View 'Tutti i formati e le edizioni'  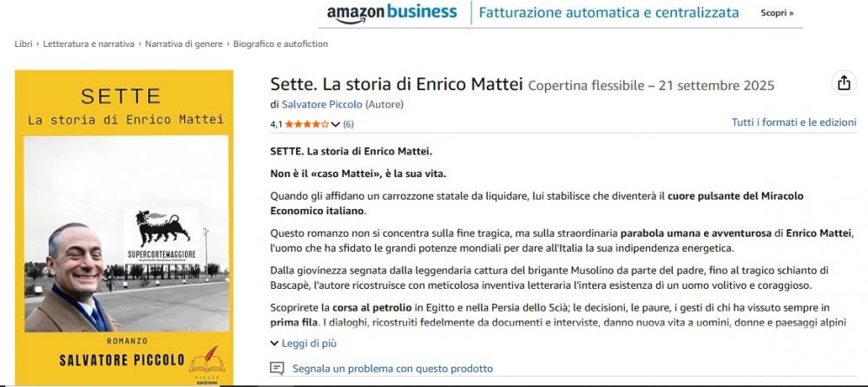[793, 122]
